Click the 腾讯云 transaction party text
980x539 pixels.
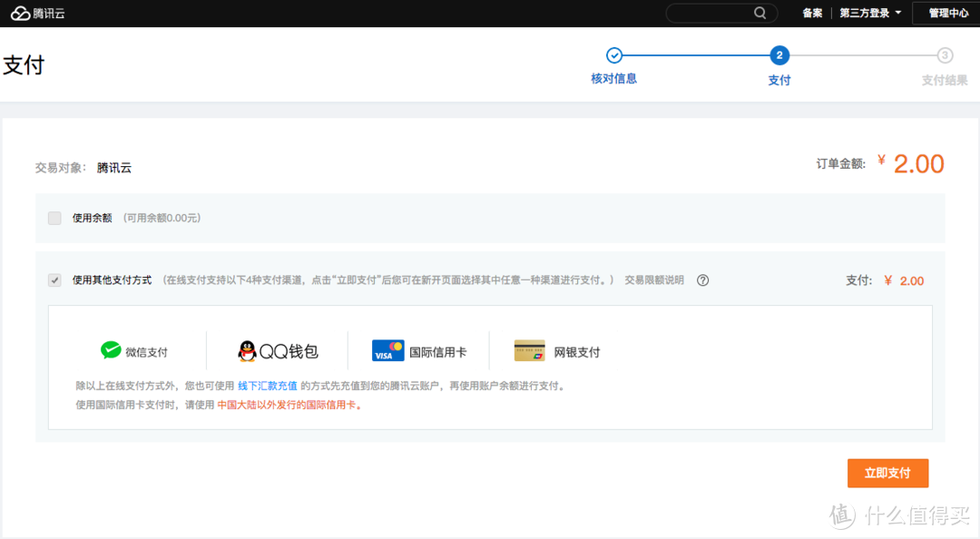tap(114, 168)
